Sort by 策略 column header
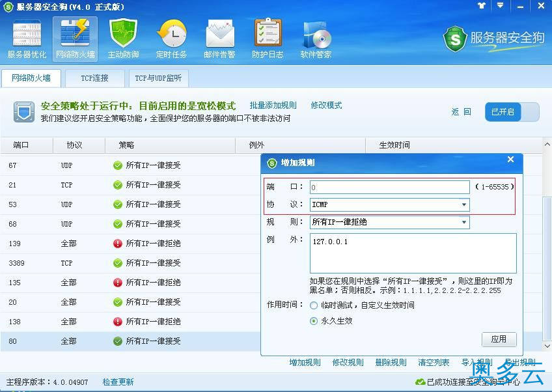Viewport: 552px width, 392px height. pos(170,145)
